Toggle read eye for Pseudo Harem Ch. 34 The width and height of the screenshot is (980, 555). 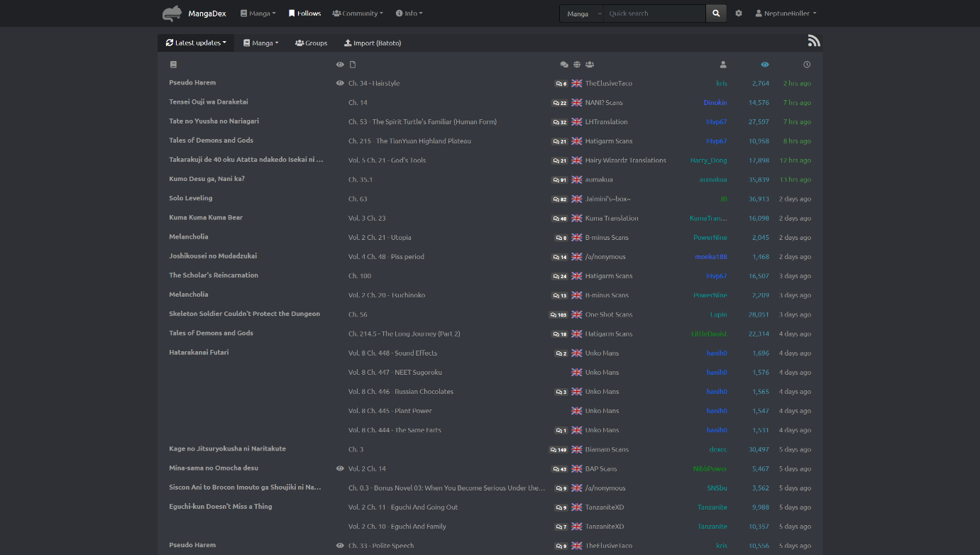340,84
